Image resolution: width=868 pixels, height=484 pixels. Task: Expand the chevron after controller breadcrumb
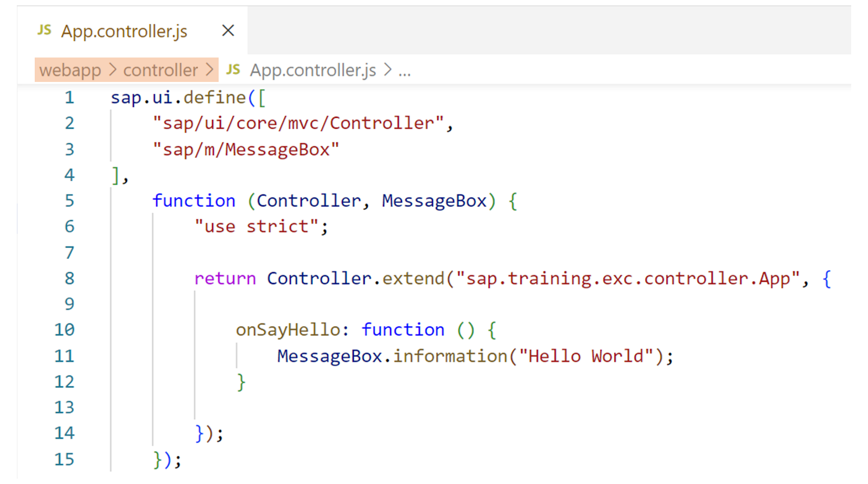tap(209, 70)
